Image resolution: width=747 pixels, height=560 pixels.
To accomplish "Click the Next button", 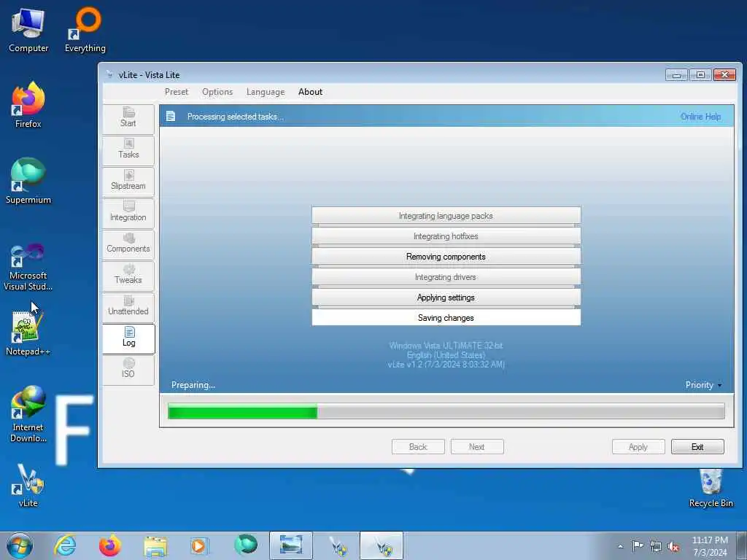I will [x=477, y=447].
